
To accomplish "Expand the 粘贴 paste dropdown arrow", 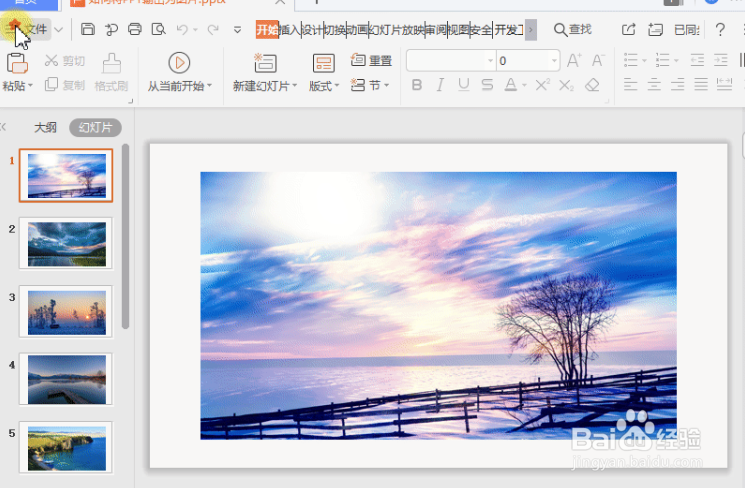I will click(x=30, y=86).
